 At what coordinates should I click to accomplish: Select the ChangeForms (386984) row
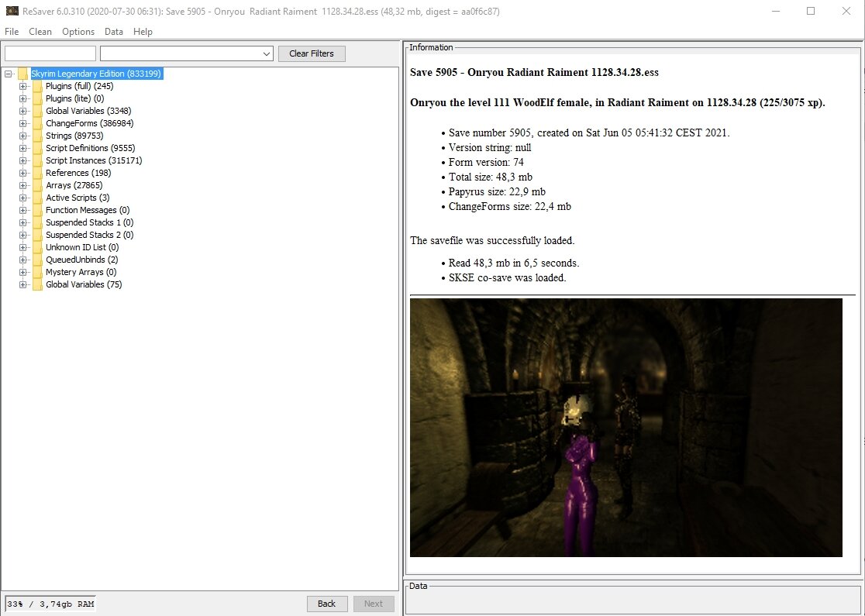(x=89, y=123)
